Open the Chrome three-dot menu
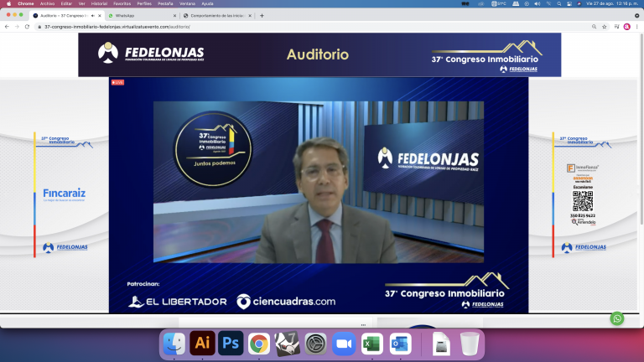 point(637,27)
